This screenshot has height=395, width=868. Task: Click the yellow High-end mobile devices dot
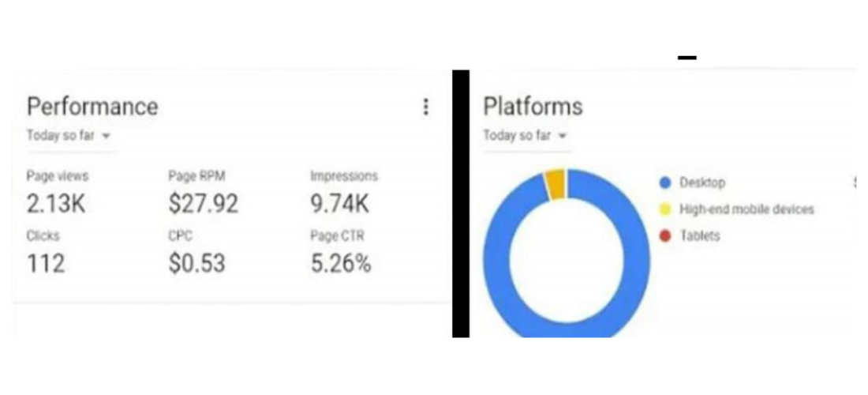(x=665, y=209)
